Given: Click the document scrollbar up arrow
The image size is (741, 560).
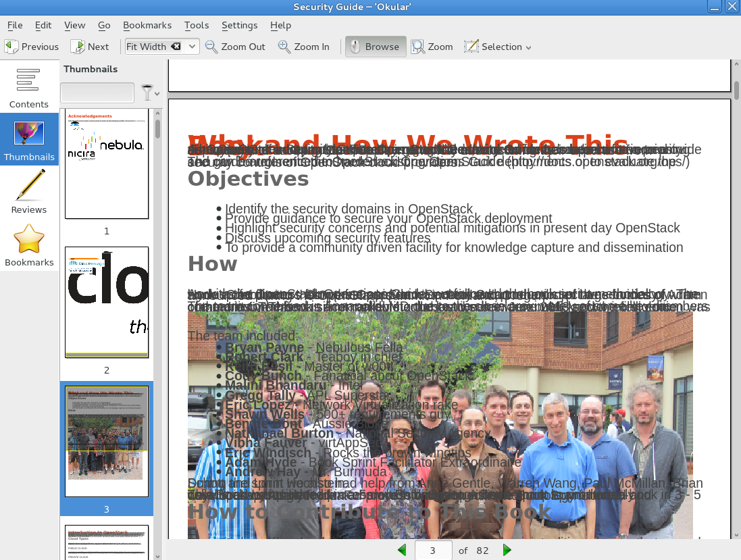Looking at the screenshot, I should click(x=736, y=63).
